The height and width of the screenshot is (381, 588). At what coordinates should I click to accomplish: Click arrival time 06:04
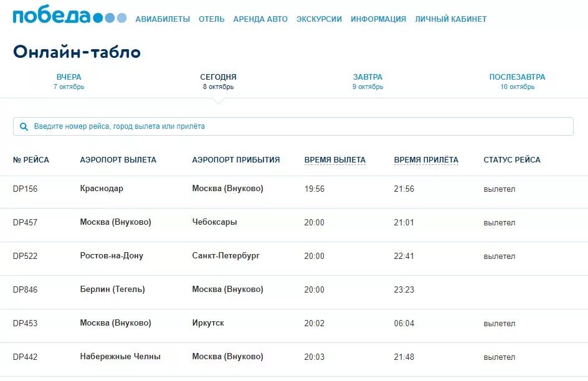[404, 323]
